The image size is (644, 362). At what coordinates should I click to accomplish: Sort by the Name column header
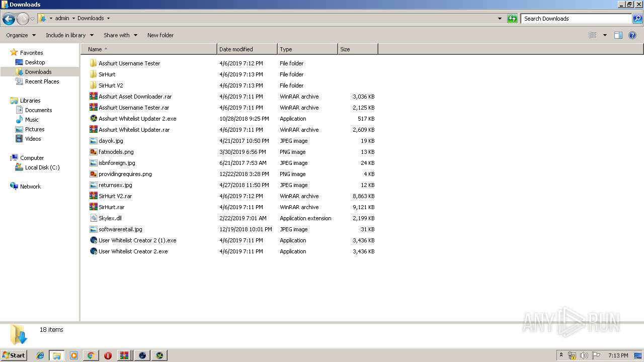pyautogui.click(x=149, y=49)
